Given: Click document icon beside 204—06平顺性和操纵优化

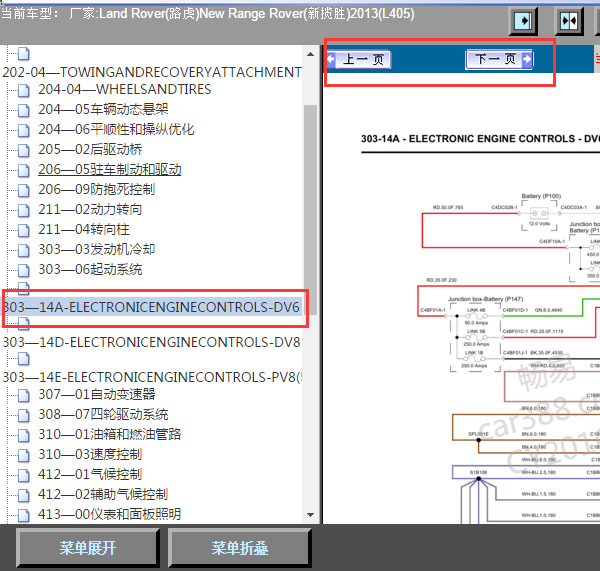Looking at the screenshot, I should click(24, 130).
